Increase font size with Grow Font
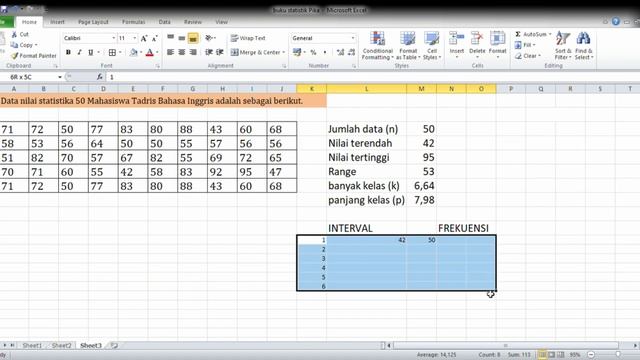This screenshot has height=360, width=640. click(x=144, y=38)
